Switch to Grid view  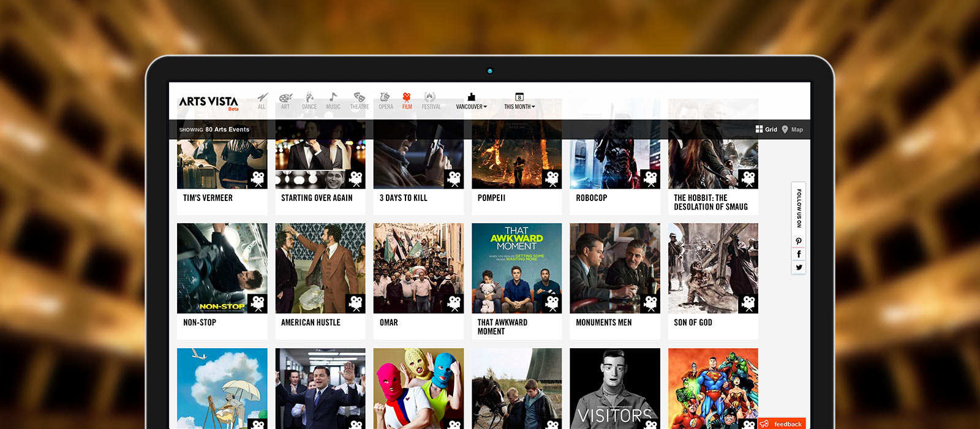coord(766,129)
